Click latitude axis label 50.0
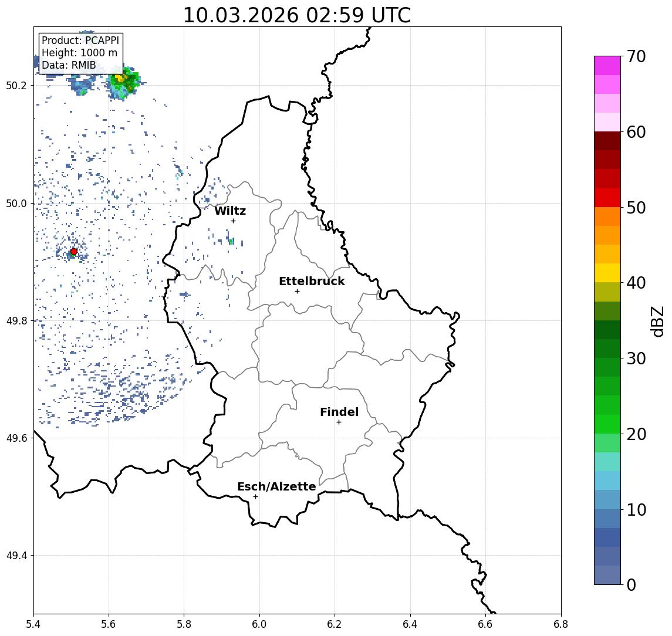This screenshot has height=636, width=672. pyautogui.click(x=16, y=204)
